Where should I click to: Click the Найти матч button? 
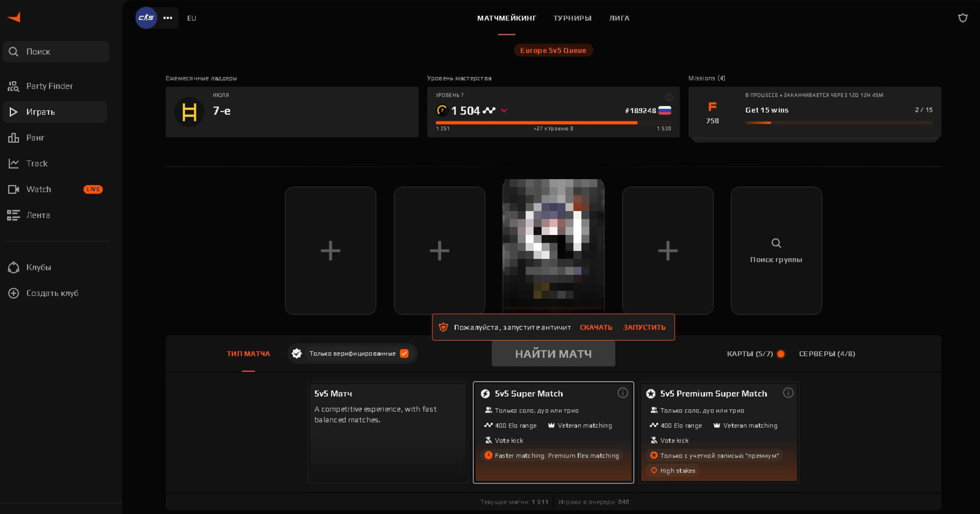click(553, 354)
